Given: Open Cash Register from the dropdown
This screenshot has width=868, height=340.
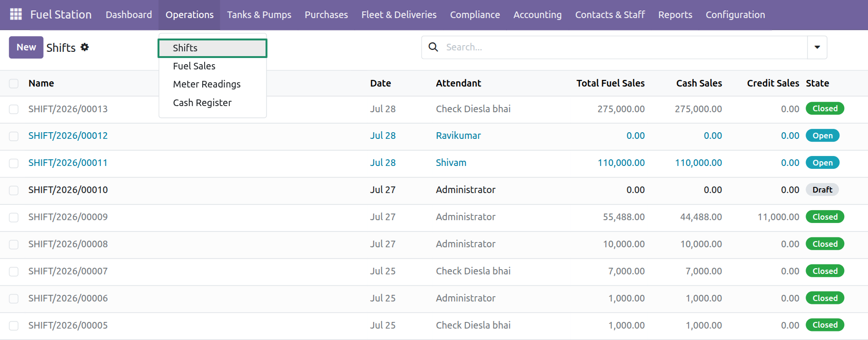Looking at the screenshot, I should pos(212,103).
